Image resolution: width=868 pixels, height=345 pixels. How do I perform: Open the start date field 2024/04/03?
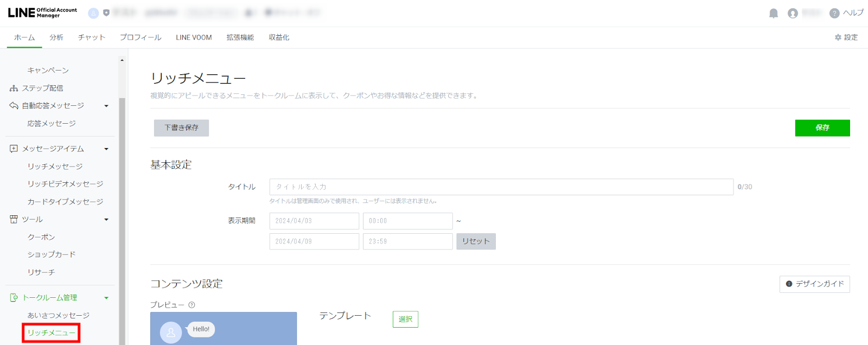tap(314, 221)
